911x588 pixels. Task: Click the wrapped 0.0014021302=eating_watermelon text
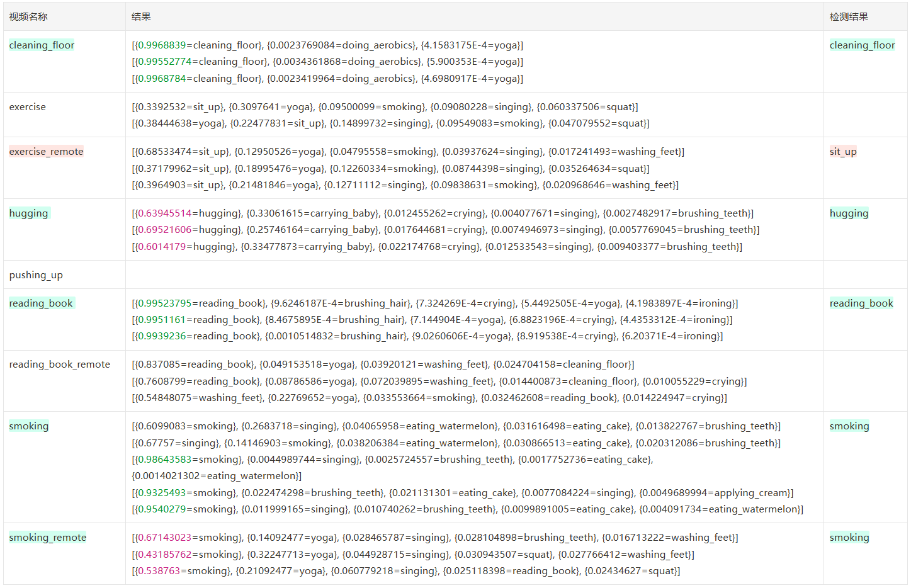217,476
